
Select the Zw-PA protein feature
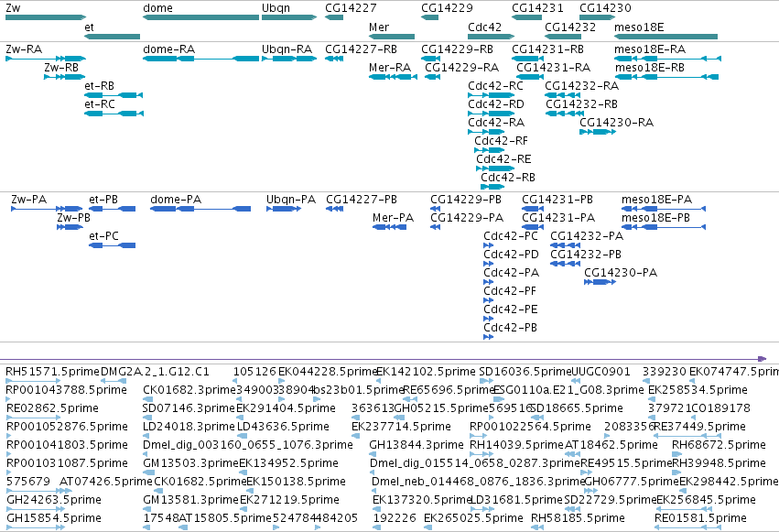click(47, 209)
